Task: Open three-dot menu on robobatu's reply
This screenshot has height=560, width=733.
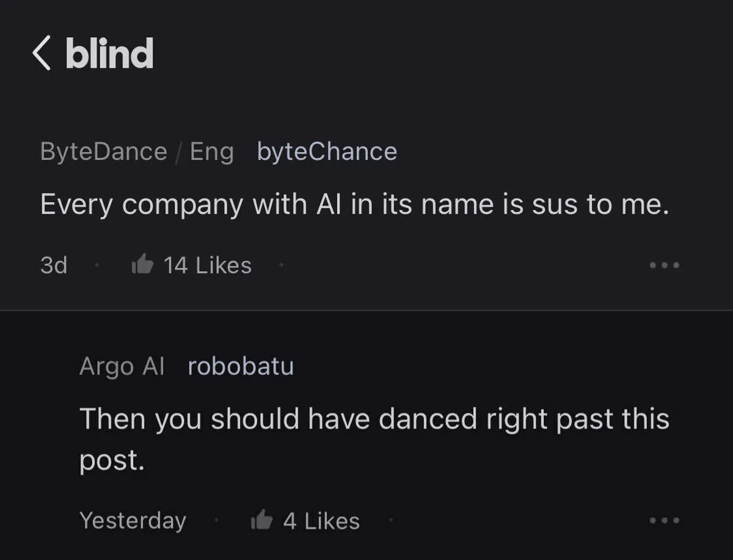Action: 664,521
